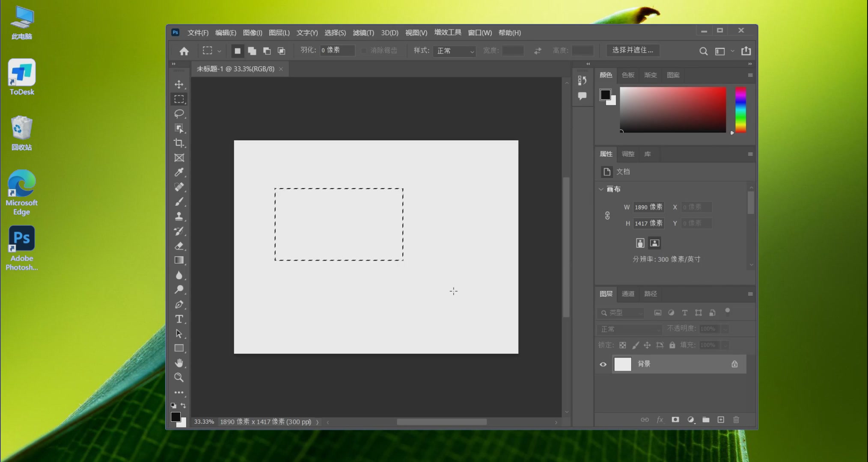Swap foreground and background colors

tap(183, 405)
